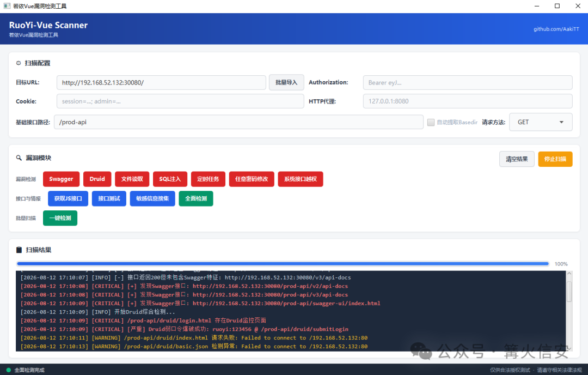
Task: Start 系统接口越权 check
Action: tap(301, 179)
